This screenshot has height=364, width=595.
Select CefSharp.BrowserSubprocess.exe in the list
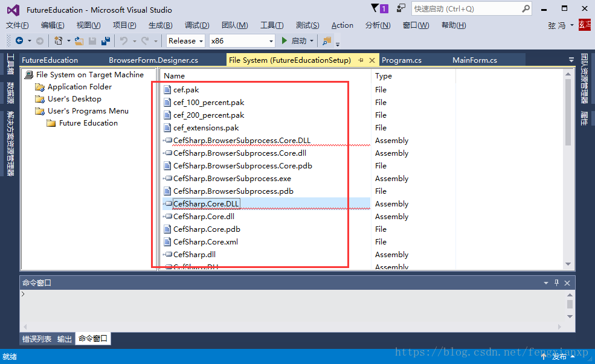(232, 179)
